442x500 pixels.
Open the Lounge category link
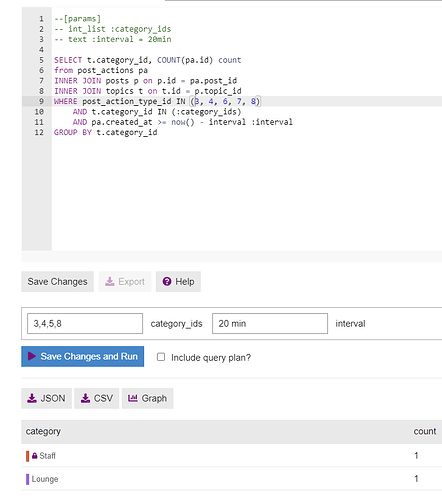[x=45, y=479]
